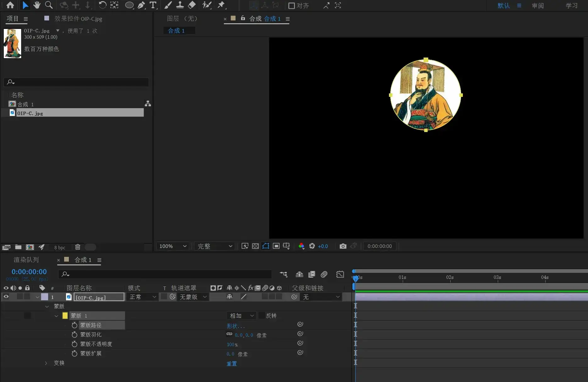Click the 8 bpc color depth button

click(x=60, y=247)
